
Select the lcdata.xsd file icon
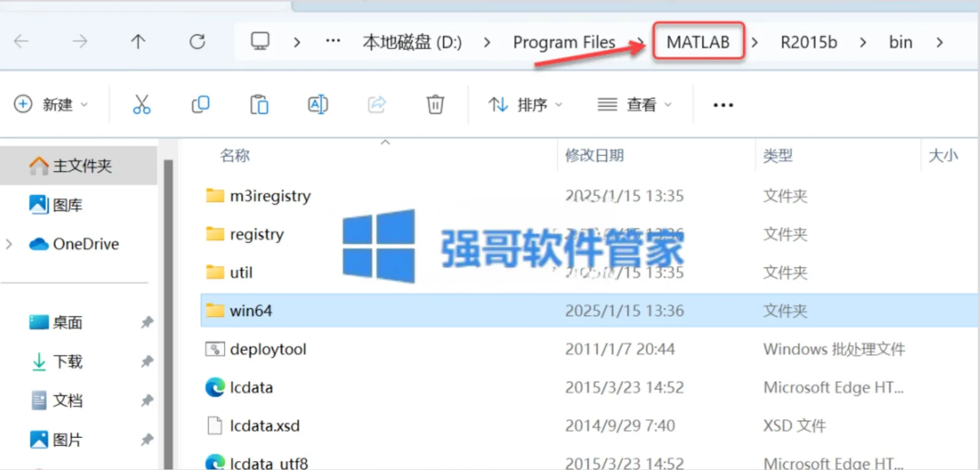coord(215,425)
